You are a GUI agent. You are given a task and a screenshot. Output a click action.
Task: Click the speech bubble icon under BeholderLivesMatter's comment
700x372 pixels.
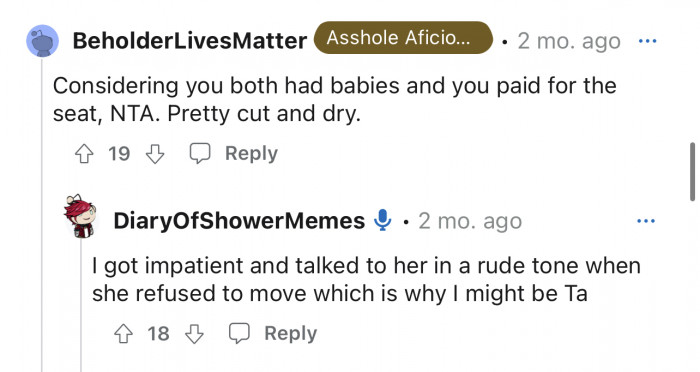(200, 154)
